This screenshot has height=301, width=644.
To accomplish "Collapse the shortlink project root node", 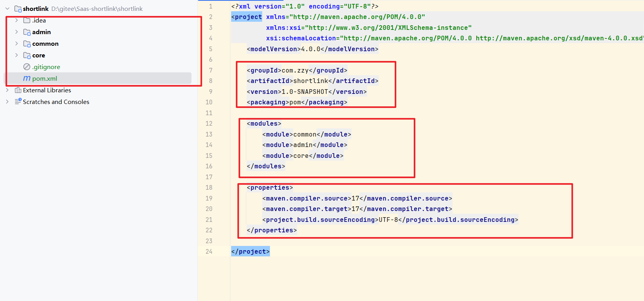I will click(7, 9).
